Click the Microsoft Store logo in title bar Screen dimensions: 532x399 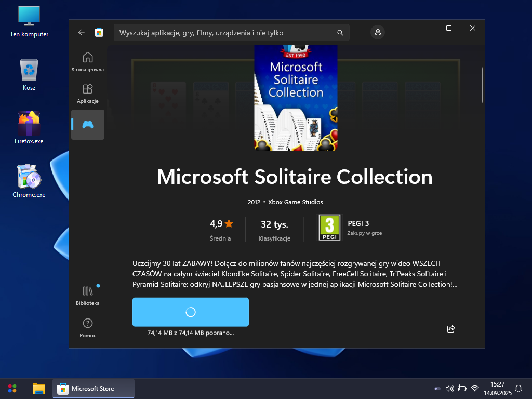coord(99,32)
